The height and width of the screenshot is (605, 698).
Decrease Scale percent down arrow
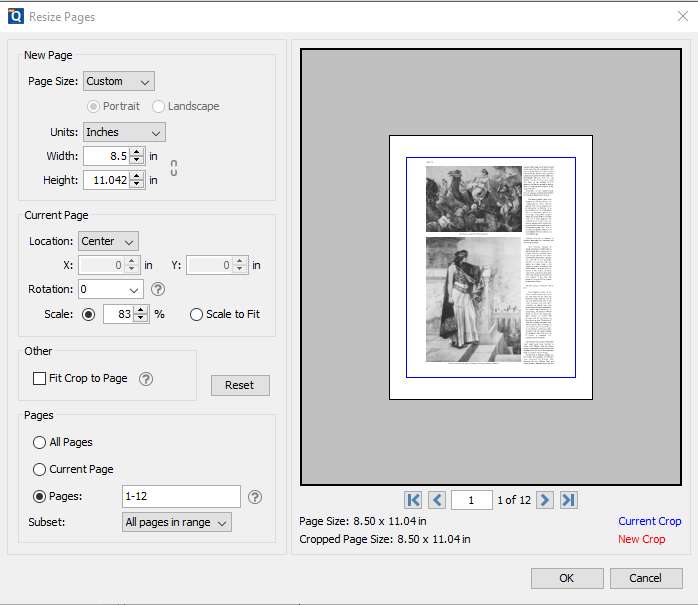pyautogui.click(x=141, y=318)
